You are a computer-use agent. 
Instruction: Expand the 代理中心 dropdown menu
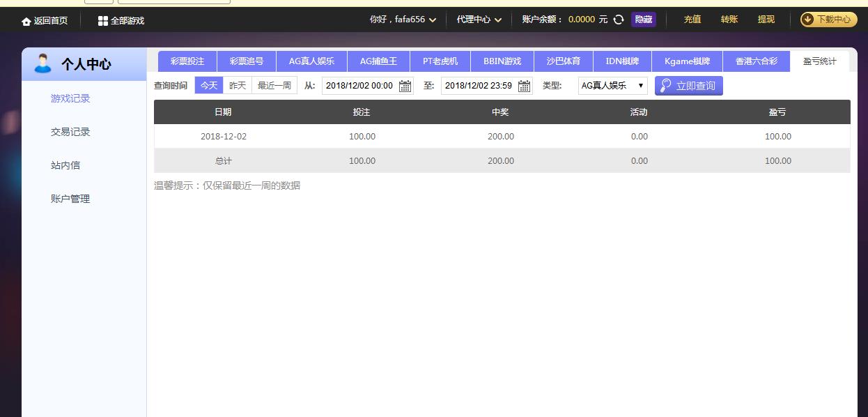point(498,20)
